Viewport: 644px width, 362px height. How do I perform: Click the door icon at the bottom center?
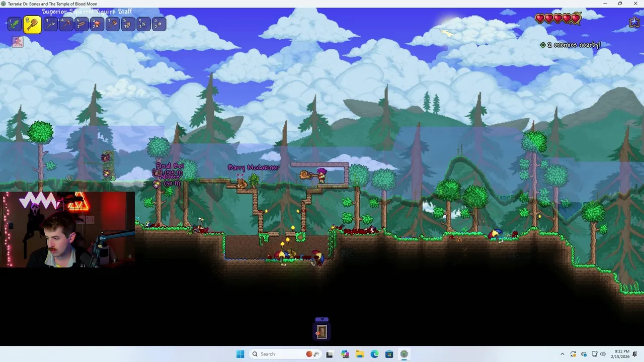(x=321, y=331)
